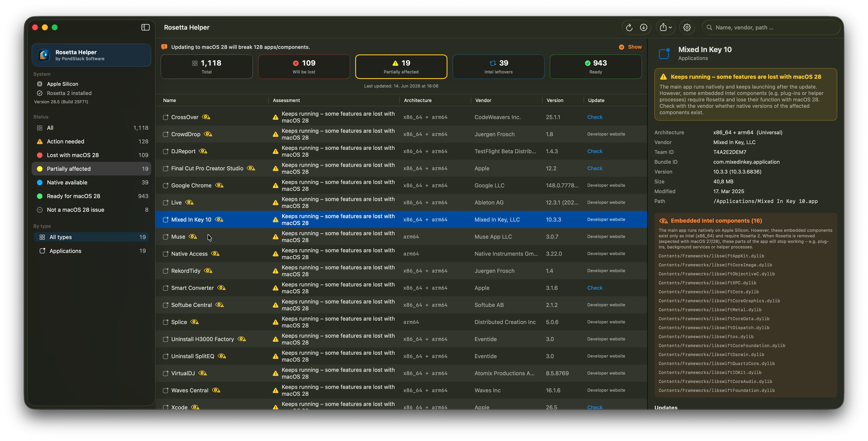Viewport: 868px width, 441px height.
Task: Click the eye warning icon next to Live
Action: pos(189,202)
